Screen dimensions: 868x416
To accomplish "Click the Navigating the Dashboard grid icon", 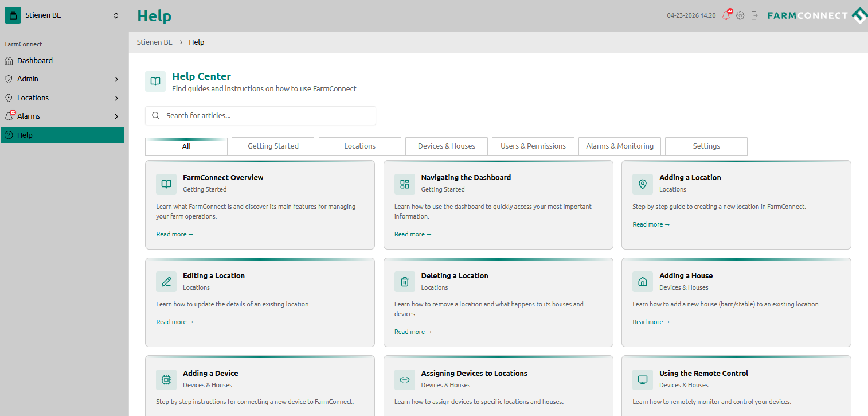I will coord(405,184).
